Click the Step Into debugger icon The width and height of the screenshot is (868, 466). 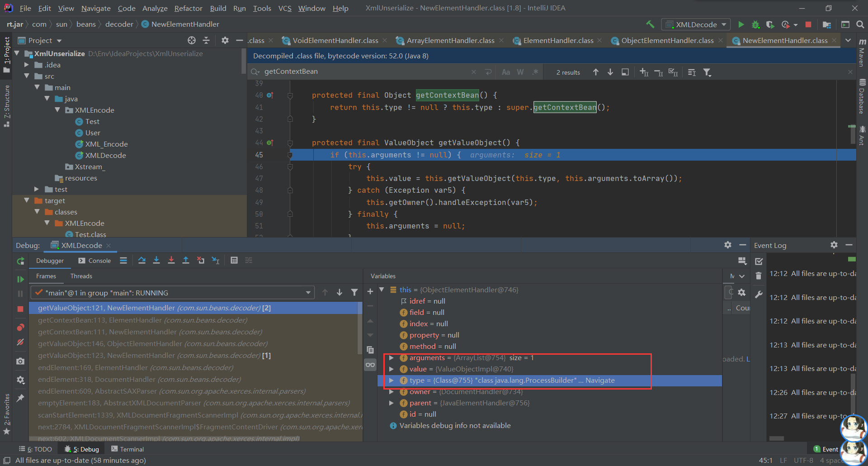(x=156, y=261)
